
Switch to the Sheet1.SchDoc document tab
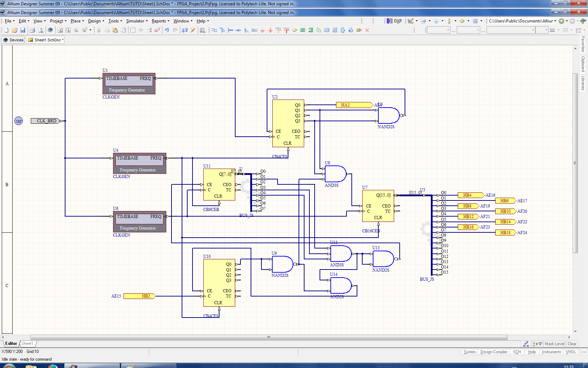[x=45, y=40]
